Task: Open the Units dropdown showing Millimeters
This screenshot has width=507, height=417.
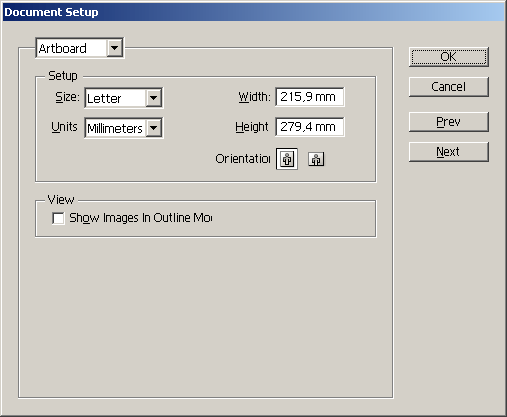Action: point(124,128)
